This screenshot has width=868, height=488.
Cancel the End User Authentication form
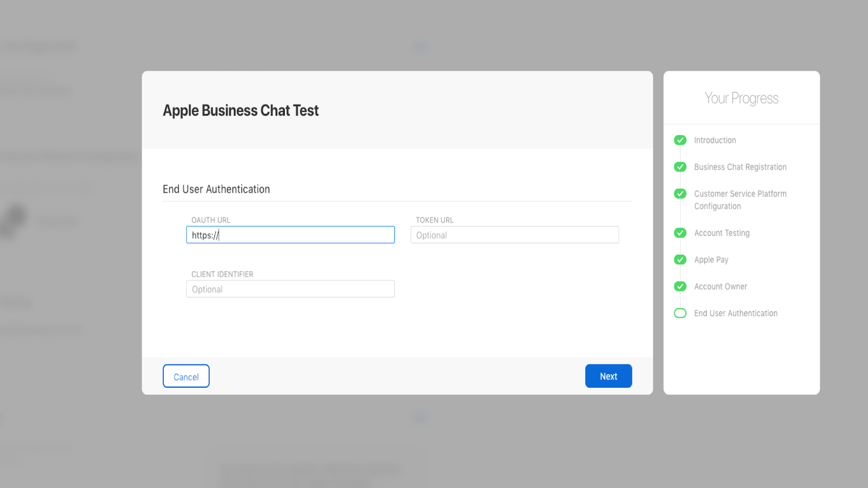point(186,376)
